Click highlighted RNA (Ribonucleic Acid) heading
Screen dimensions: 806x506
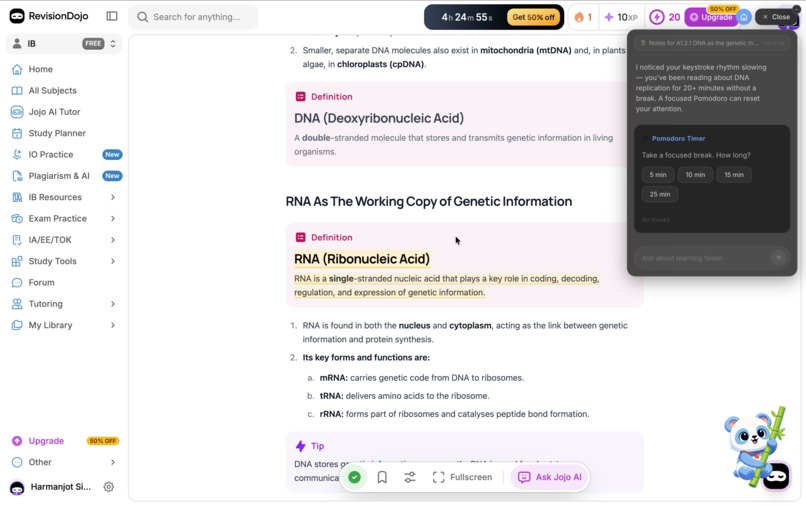pyautogui.click(x=362, y=259)
